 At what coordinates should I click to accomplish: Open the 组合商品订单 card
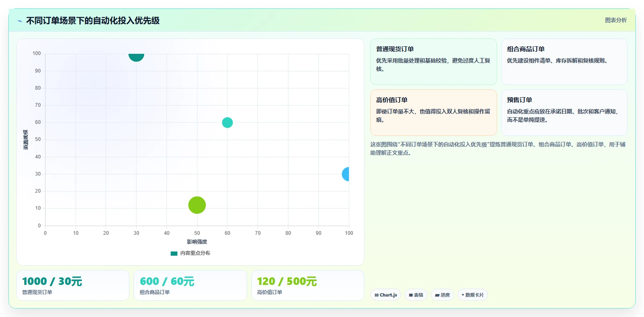point(564,62)
